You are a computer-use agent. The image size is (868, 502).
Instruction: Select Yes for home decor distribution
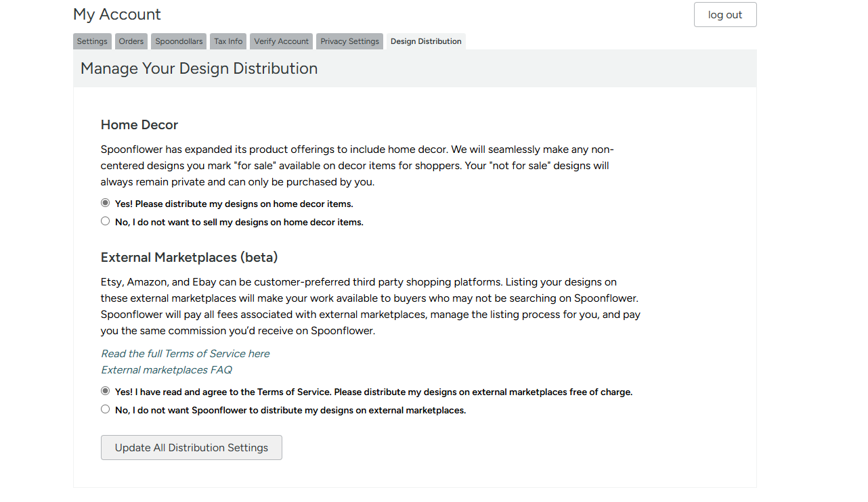click(x=105, y=203)
